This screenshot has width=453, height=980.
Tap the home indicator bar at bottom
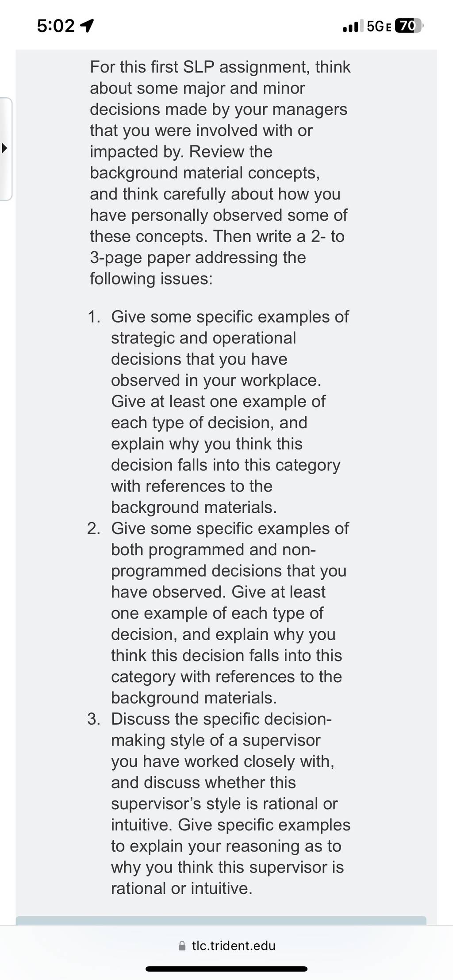click(x=226, y=969)
